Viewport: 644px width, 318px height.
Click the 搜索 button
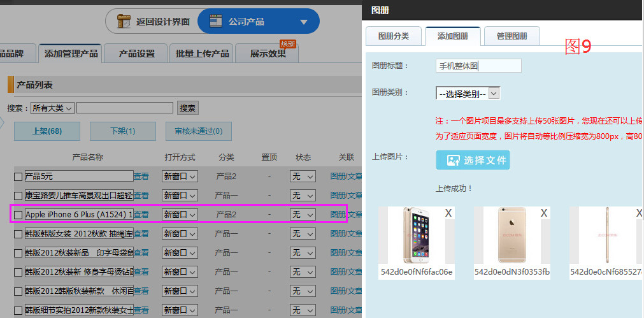pos(187,108)
